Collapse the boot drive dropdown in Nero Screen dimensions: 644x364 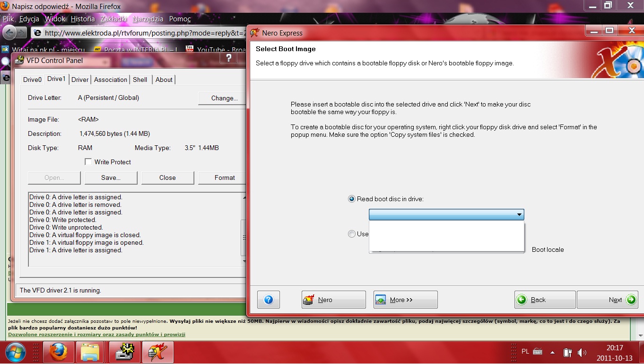click(x=520, y=215)
